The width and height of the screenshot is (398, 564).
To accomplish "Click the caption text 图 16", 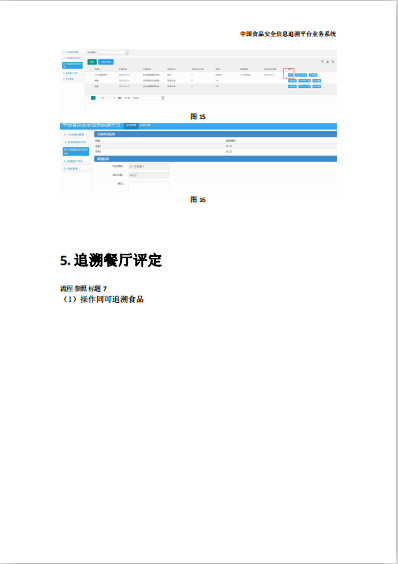I will 198,199.
